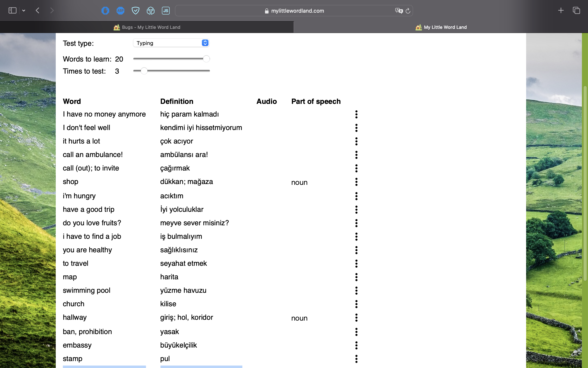
Task: Click the definition 'İyi yolculuklar'
Action: 182,209
